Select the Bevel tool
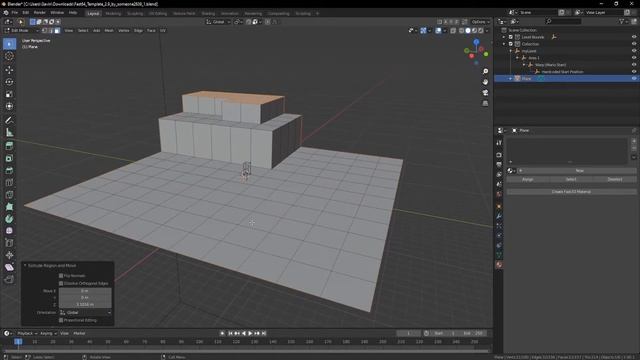 9,170
